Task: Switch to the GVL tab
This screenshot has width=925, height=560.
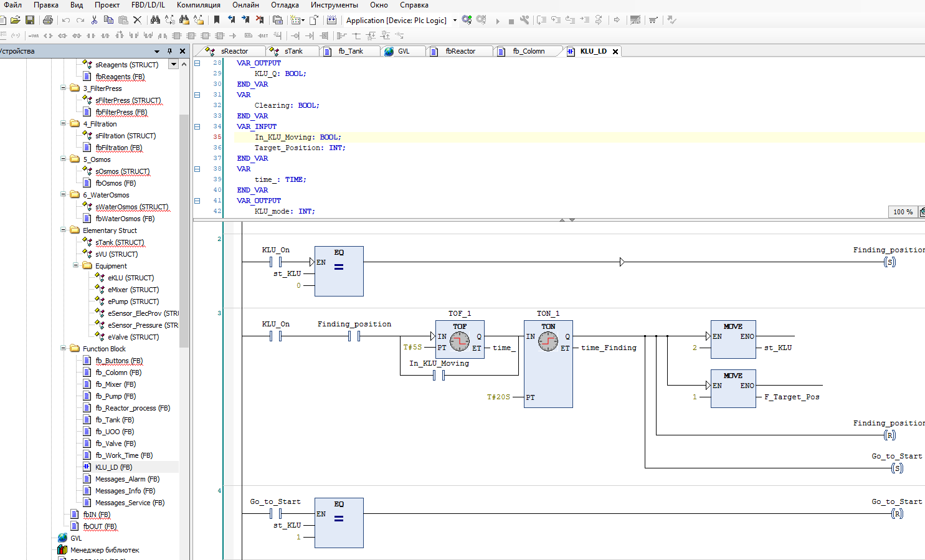Action: (403, 51)
